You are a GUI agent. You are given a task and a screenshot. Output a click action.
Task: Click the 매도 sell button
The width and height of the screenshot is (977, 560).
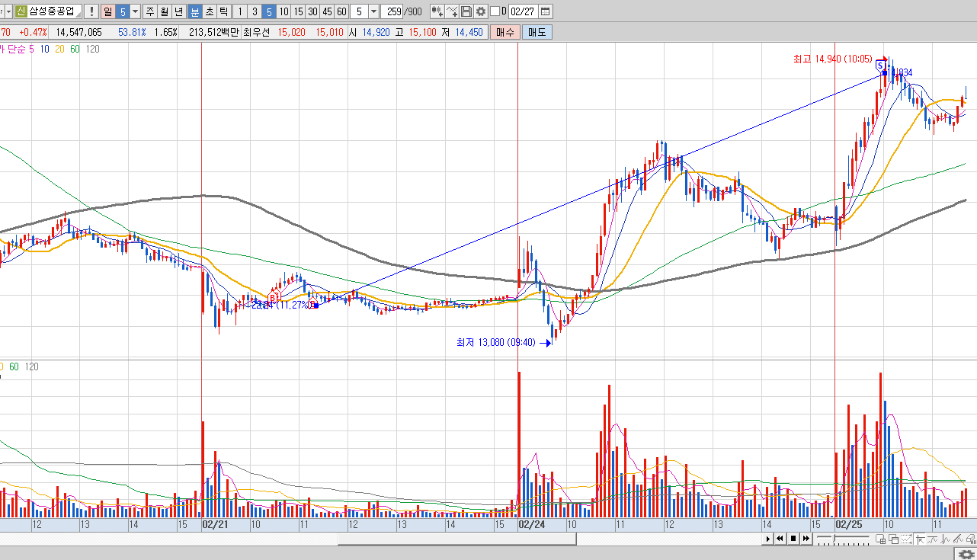pyautogui.click(x=537, y=32)
